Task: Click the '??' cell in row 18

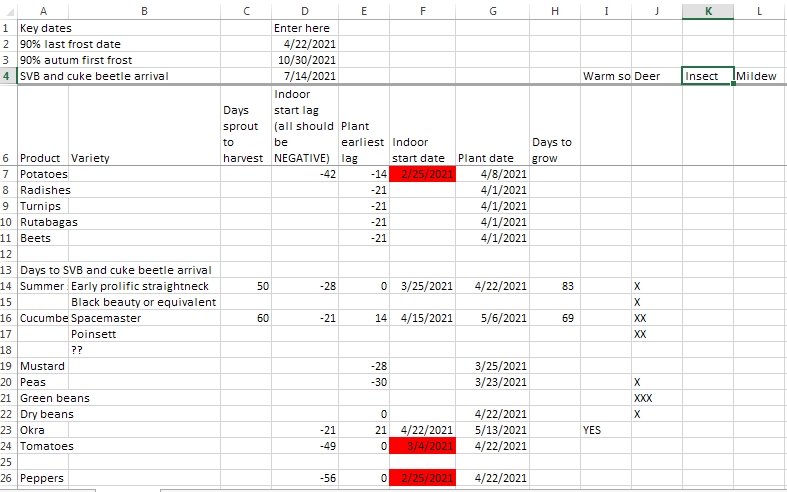Action: pyautogui.click(x=145, y=350)
